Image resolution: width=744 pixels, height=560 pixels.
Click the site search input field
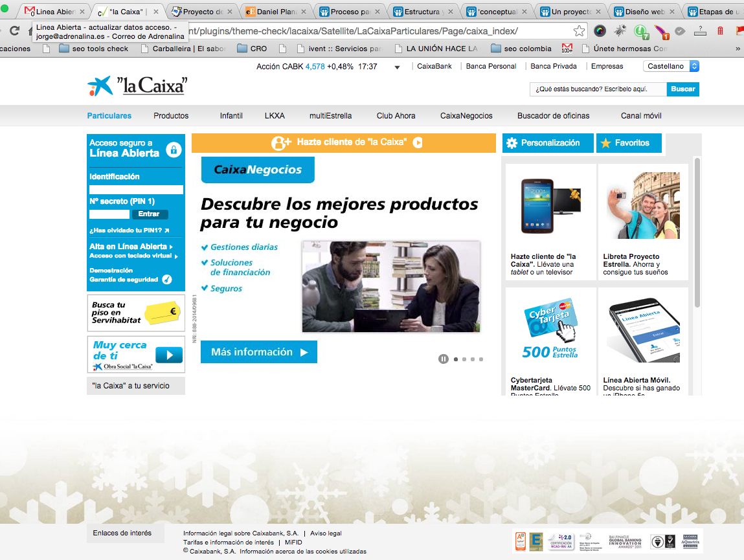tap(598, 89)
